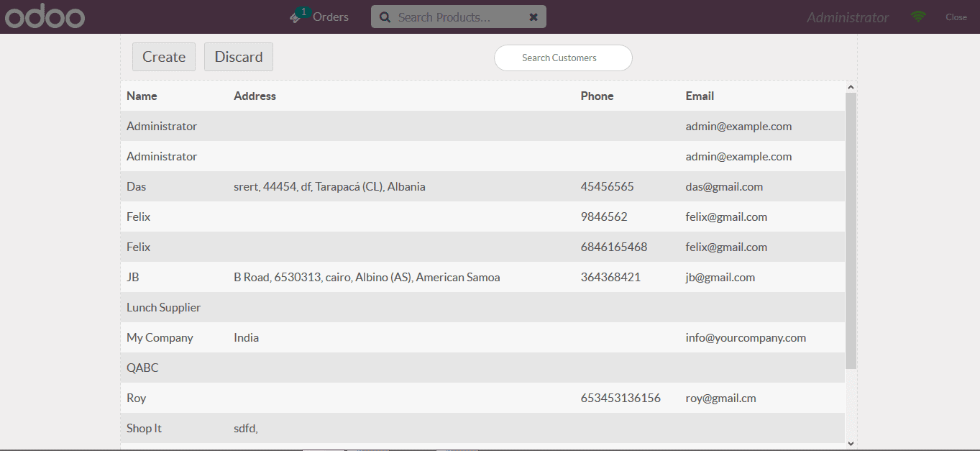
Task: Close the point of sale session
Action: [956, 16]
